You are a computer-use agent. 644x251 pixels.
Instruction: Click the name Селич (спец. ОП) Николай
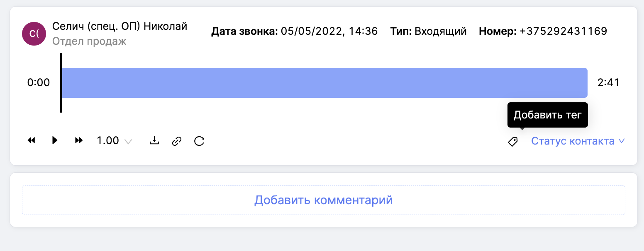coord(120,27)
